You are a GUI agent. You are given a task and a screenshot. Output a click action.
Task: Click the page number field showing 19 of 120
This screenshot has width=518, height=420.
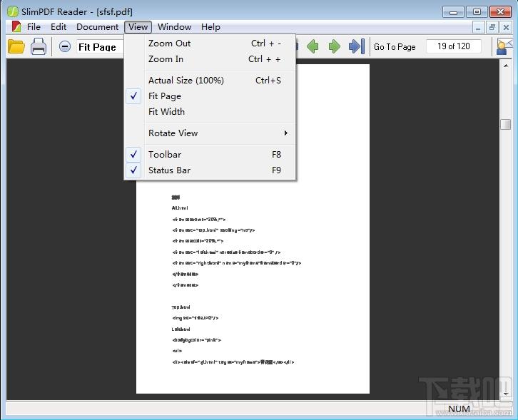pos(454,46)
